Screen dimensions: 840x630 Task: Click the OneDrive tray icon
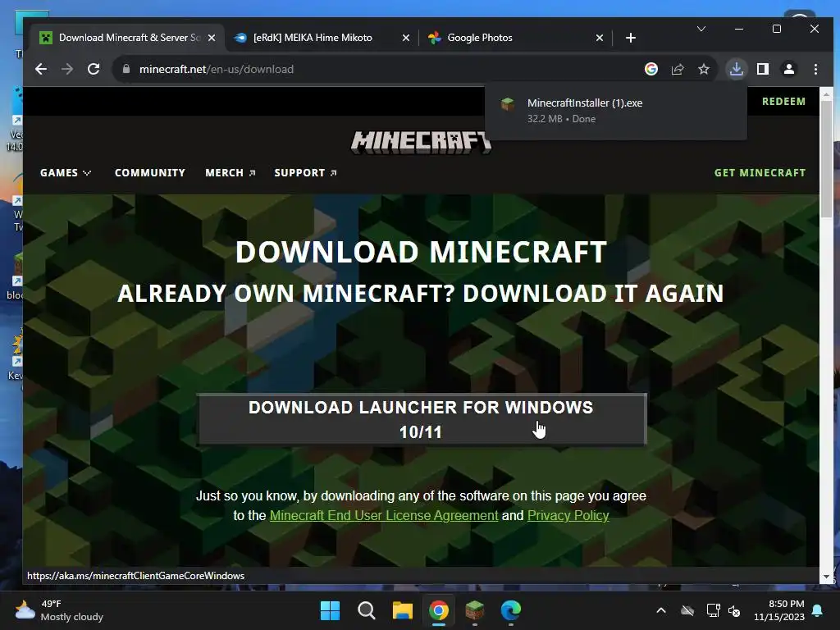tap(687, 610)
